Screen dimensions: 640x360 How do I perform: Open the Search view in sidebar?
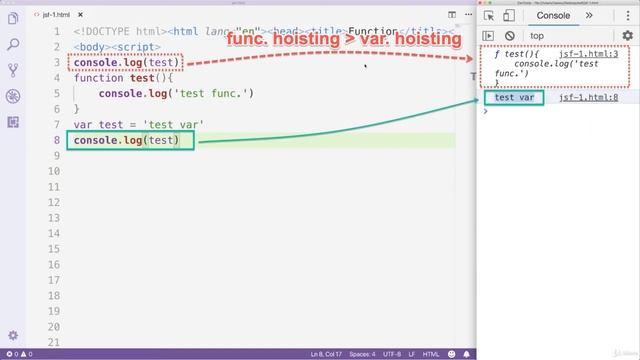click(13, 44)
